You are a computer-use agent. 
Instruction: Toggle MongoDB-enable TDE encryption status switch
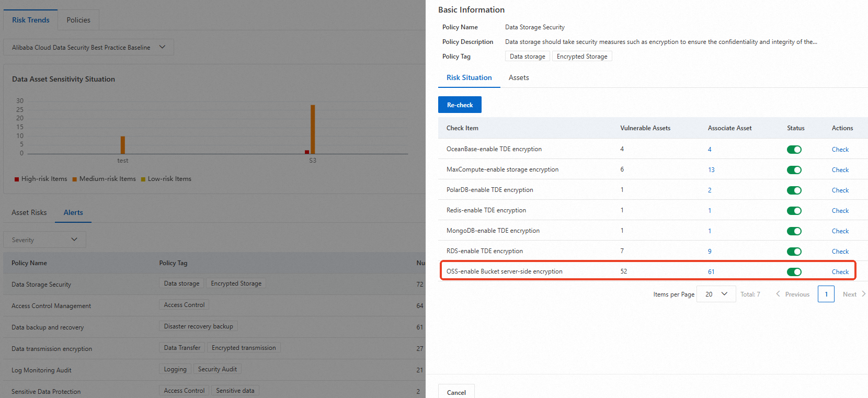pyautogui.click(x=794, y=231)
